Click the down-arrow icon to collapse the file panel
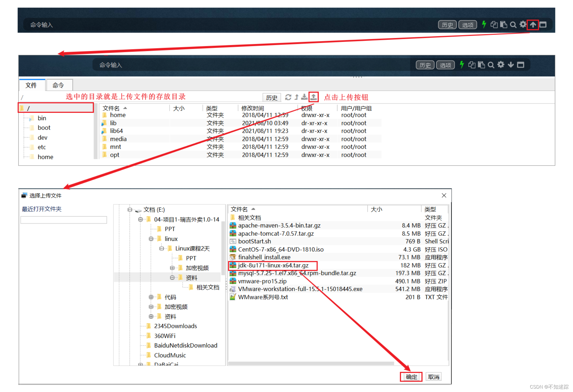The height and width of the screenshot is (392, 573). point(511,65)
